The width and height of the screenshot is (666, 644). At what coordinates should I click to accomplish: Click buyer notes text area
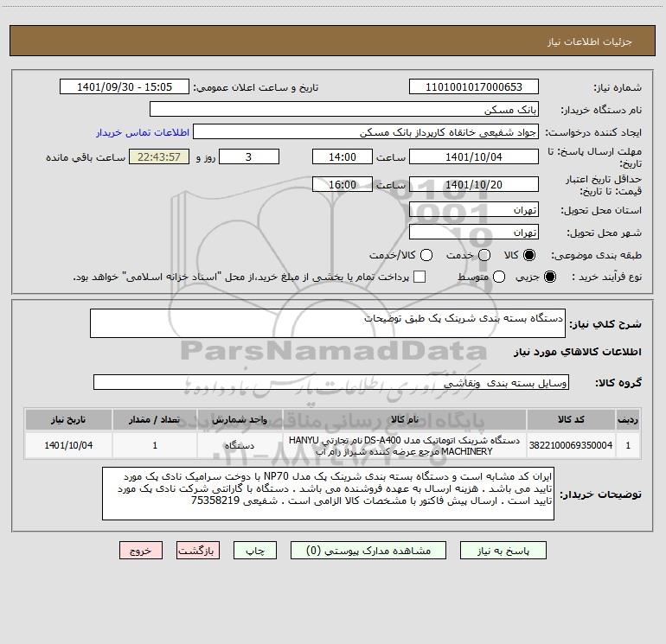(328, 494)
